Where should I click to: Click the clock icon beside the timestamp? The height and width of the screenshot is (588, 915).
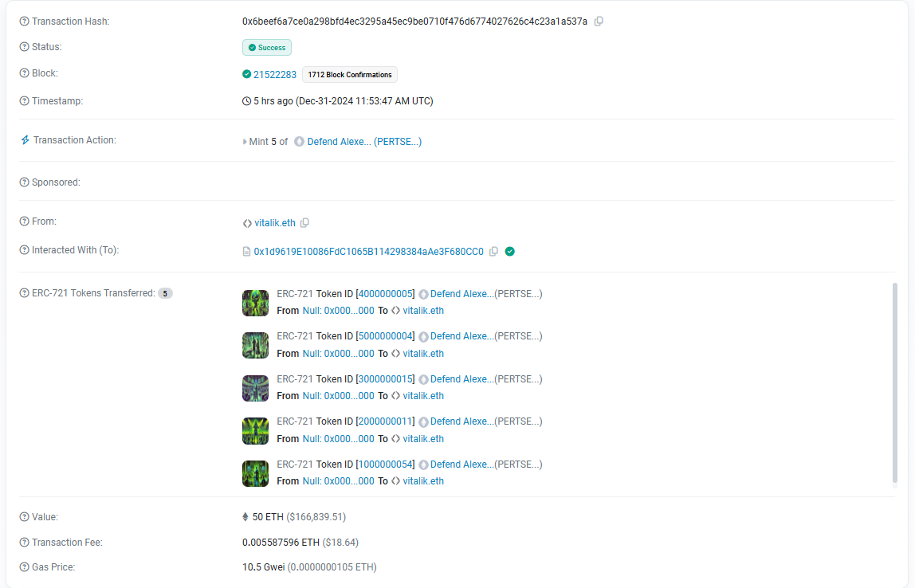pos(246,101)
